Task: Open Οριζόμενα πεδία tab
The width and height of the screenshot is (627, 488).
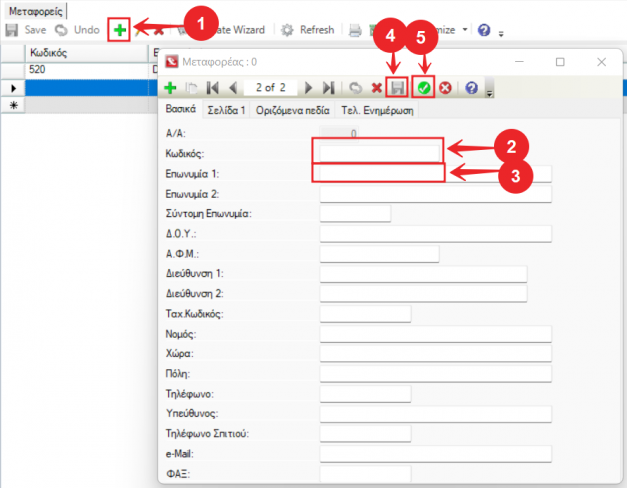Action: coord(293,110)
